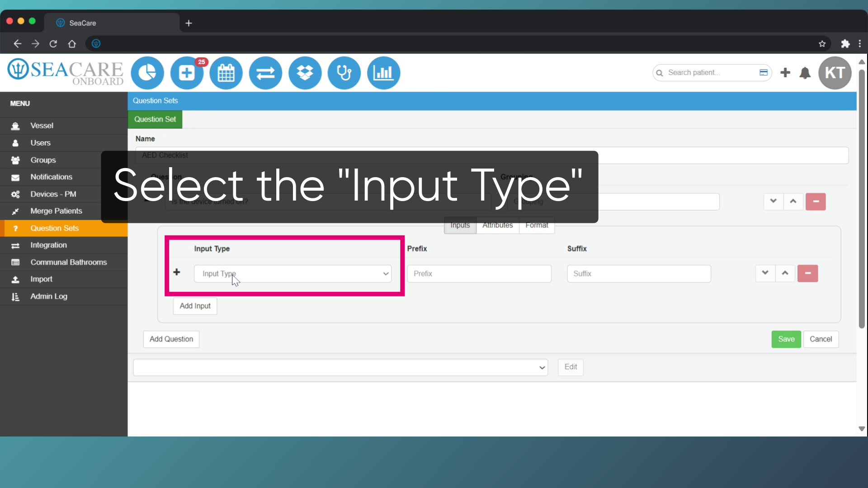This screenshot has height=488, width=868.
Task: Open Groups in the side menu
Action: [x=64, y=160]
